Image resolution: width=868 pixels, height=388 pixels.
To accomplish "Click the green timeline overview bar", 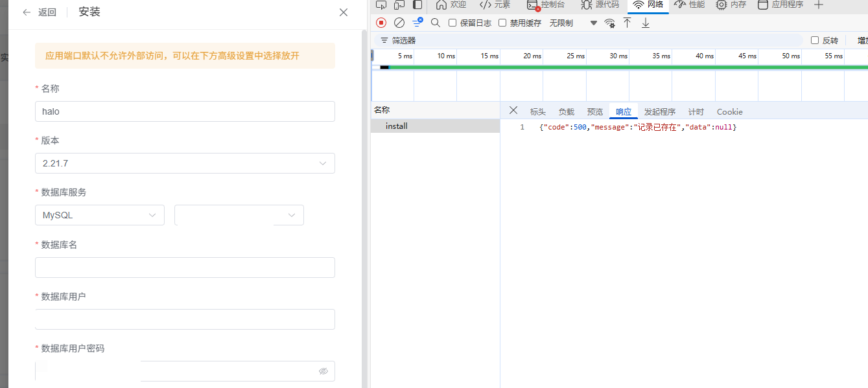I will (x=628, y=67).
